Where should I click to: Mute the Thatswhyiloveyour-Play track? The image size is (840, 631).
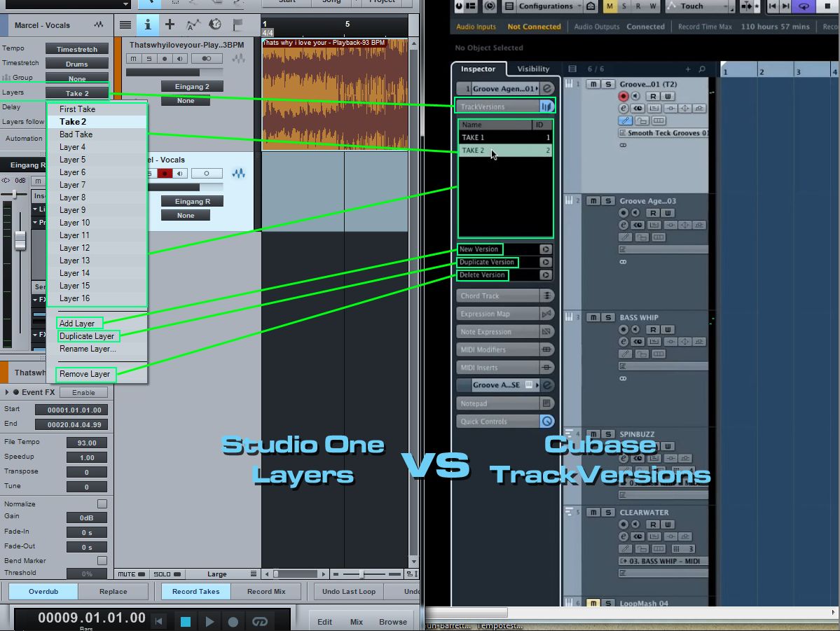[x=133, y=58]
